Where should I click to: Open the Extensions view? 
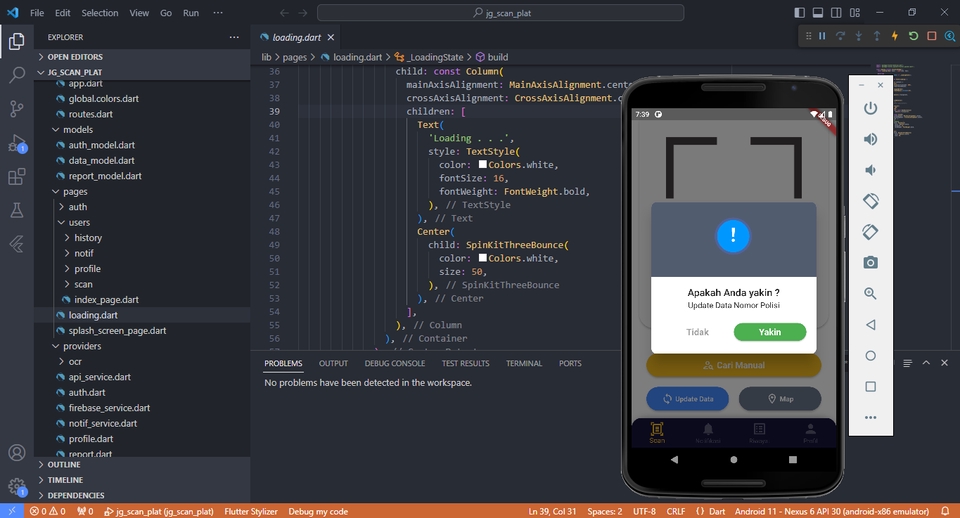(x=17, y=177)
